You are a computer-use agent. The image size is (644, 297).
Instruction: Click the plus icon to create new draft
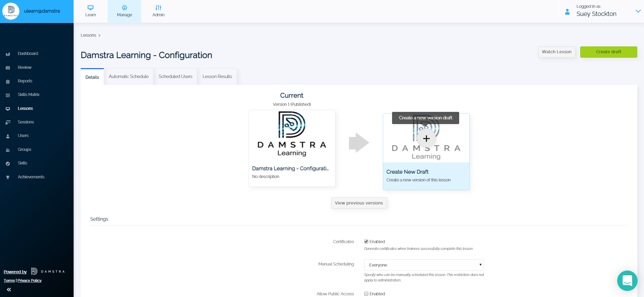coord(426,138)
